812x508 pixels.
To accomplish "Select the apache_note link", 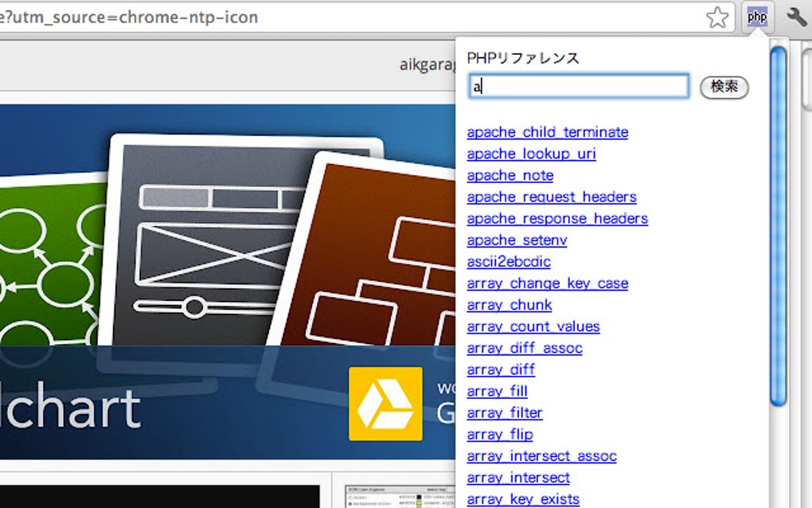I will click(x=509, y=175).
